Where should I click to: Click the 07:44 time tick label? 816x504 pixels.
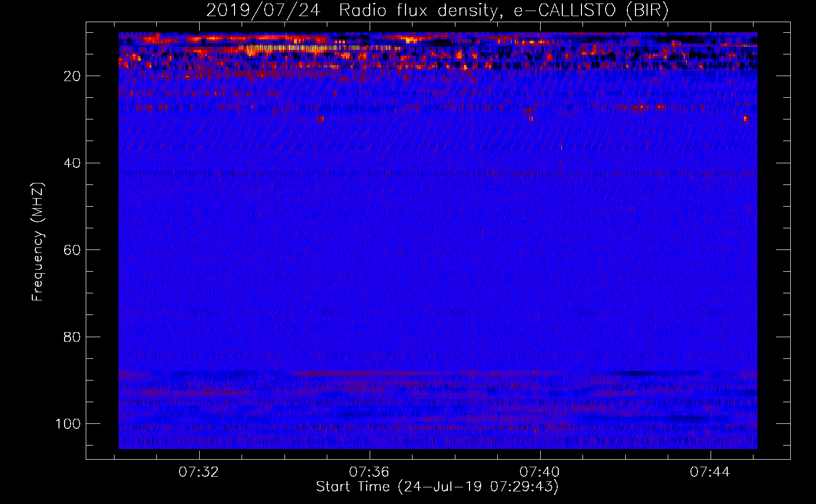coord(710,472)
